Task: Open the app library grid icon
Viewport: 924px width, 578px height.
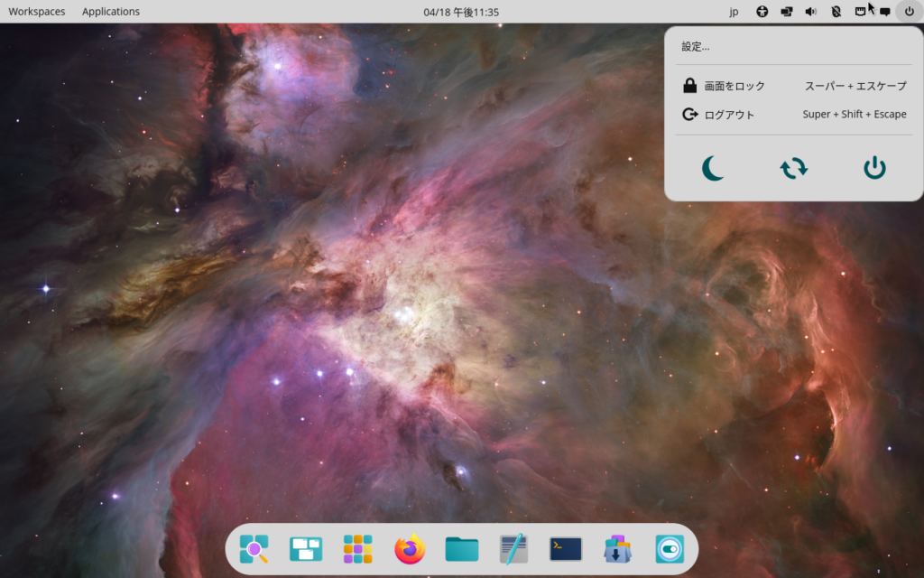Action: coord(357,548)
